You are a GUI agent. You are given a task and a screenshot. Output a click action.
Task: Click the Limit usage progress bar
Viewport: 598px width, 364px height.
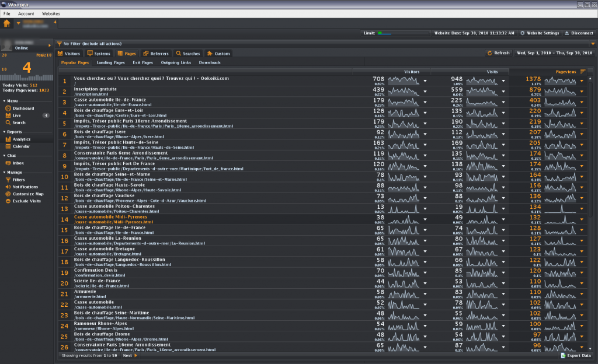[x=404, y=33]
